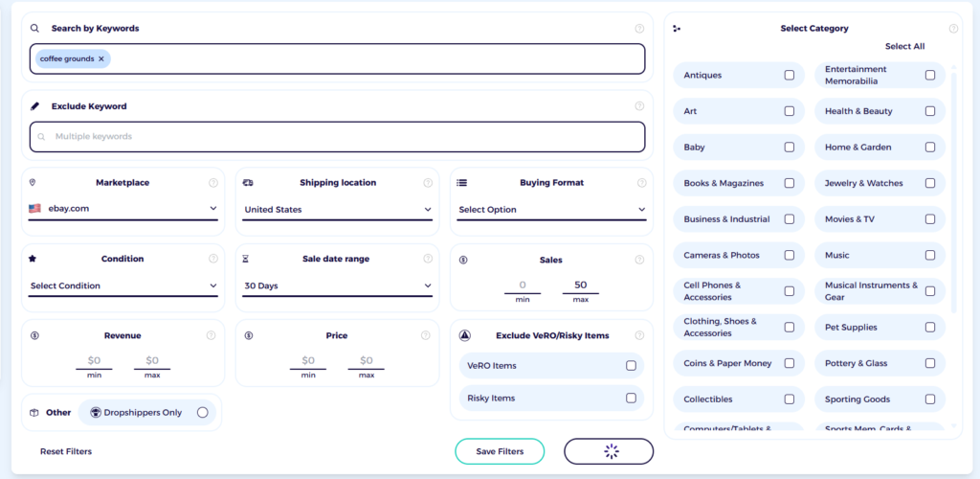Screen dimensions: 980x479
Task: Check the Collectibles category
Action: [x=790, y=399]
